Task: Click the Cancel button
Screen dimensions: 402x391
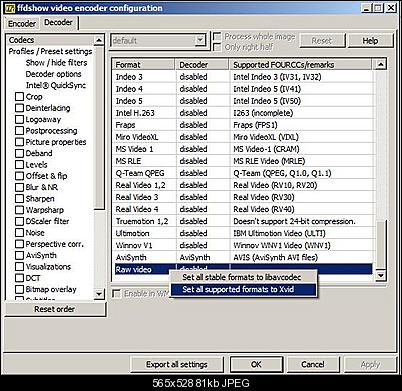Action: click(313, 364)
